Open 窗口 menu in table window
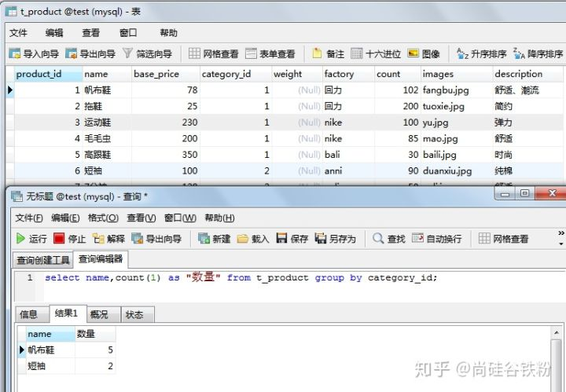The width and height of the screenshot is (566, 392). pyautogui.click(x=128, y=33)
